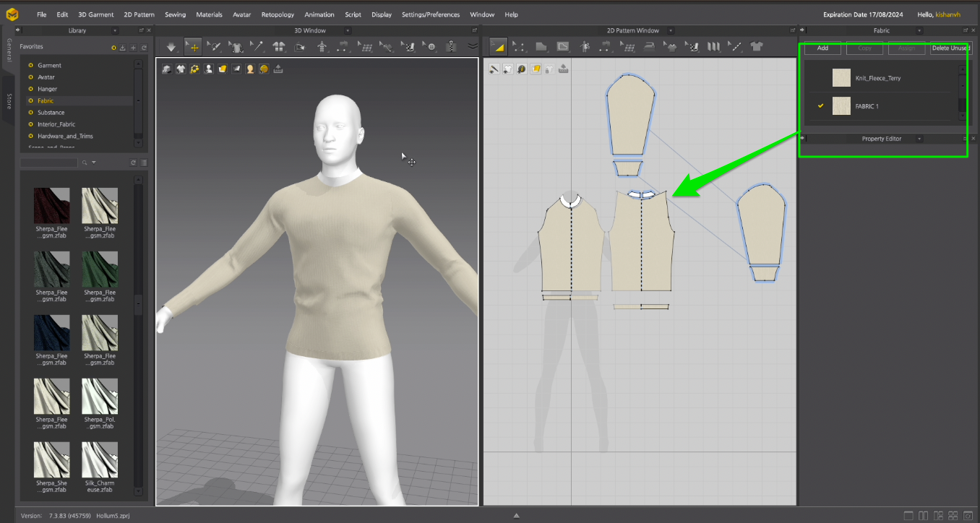Open the Sewing menu

pos(175,14)
